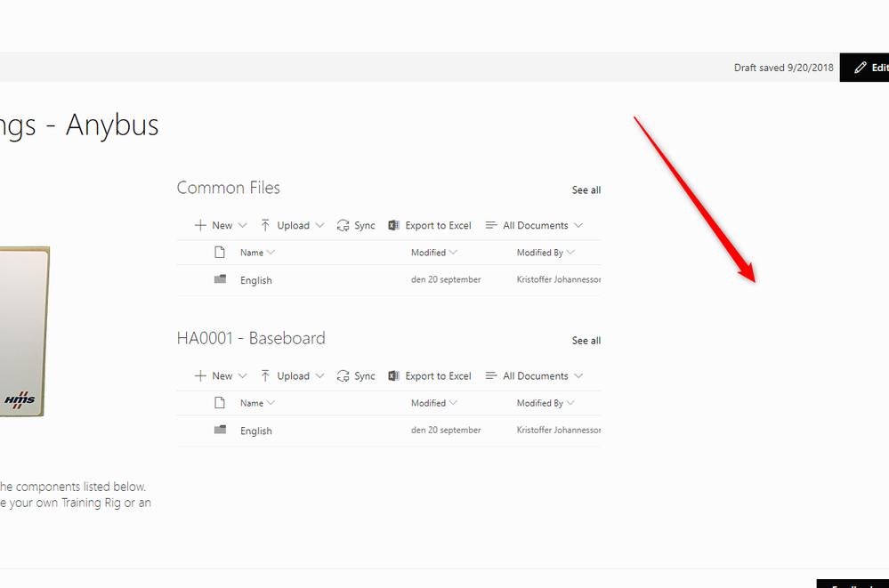Click Sync label in HA0001 Baseboard toolbar
This screenshot has height=588, width=889.
[365, 376]
